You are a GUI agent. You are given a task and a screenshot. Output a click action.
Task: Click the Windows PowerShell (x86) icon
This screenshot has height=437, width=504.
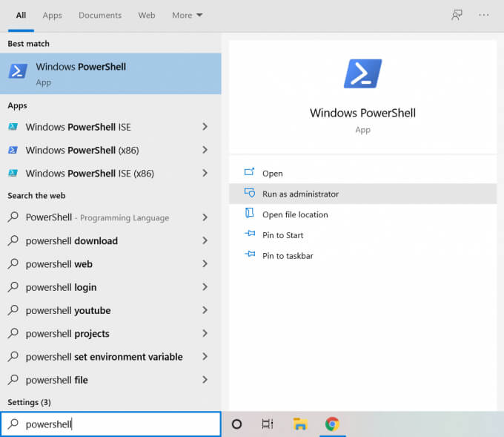click(x=13, y=150)
